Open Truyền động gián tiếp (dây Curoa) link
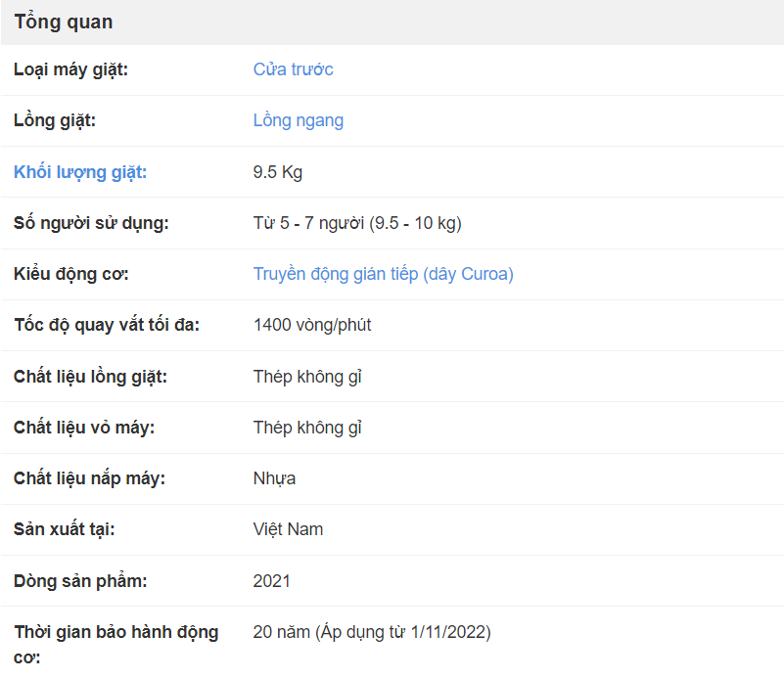Image resolution: width=784 pixels, height=679 pixels. (x=383, y=274)
